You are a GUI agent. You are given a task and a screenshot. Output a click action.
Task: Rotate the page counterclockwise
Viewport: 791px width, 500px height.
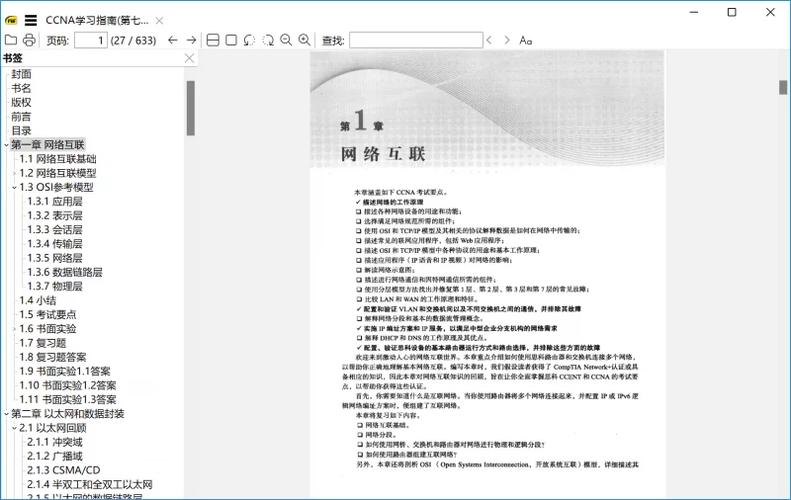pyautogui.click(x=249, y=40)
